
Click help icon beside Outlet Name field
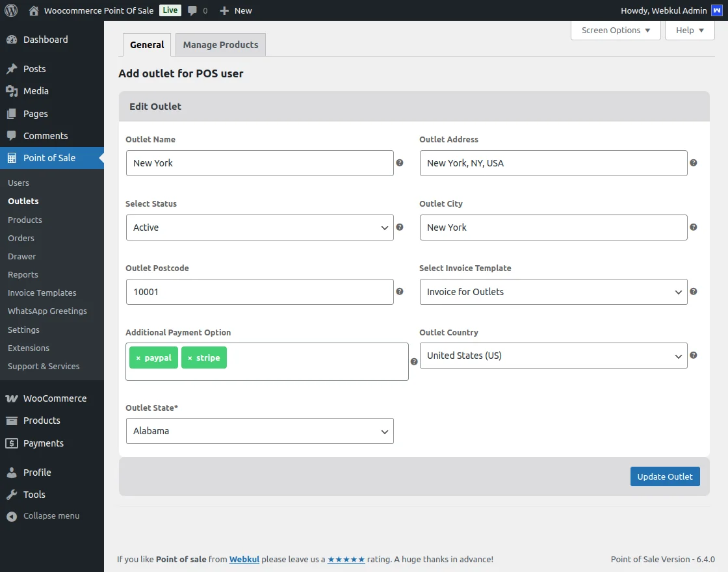coord(400,162)
